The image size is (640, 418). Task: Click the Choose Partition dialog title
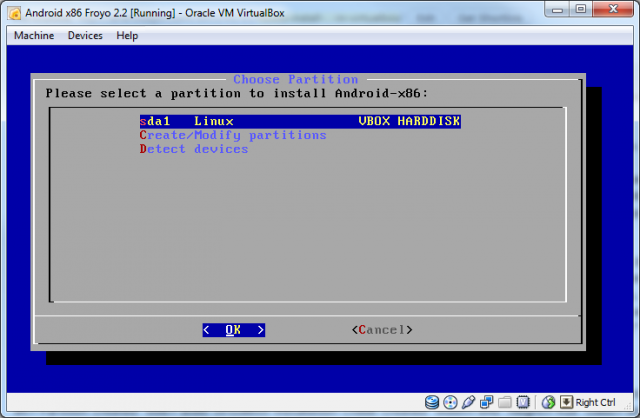[296, 79]
